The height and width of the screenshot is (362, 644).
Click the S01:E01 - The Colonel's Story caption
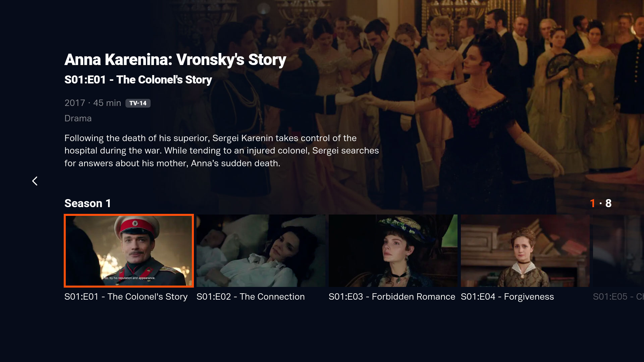[x=126, y=297]
